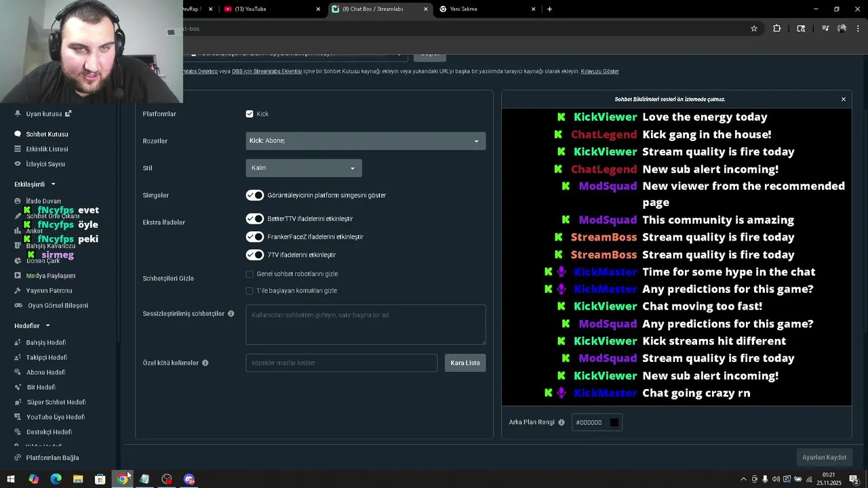Screen dimensions: 868x488
Task: Click taskbar clock showing 01:21
Action: click(829, 479)
